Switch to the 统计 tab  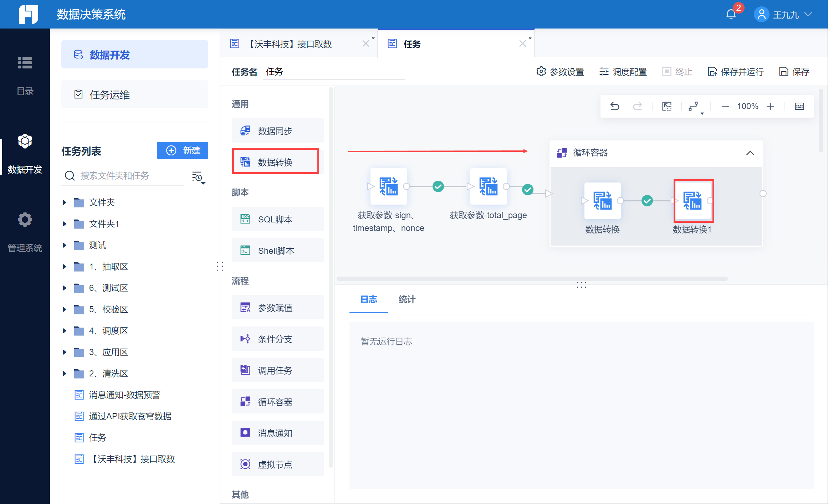pos(407,299)
